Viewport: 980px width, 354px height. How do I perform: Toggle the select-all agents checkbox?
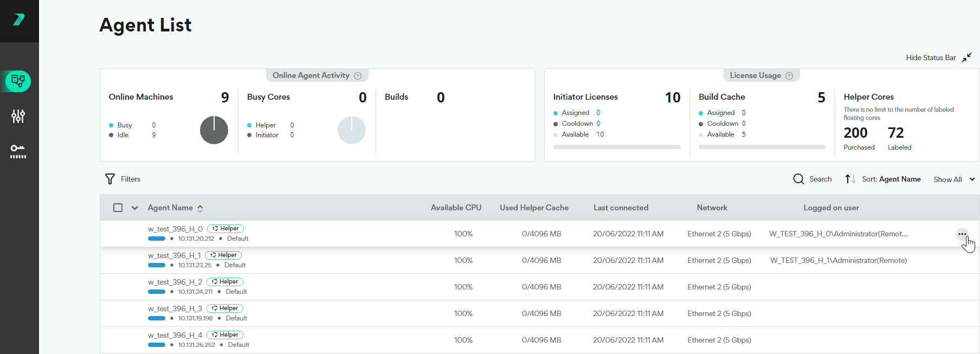click(x=118, y=208)
